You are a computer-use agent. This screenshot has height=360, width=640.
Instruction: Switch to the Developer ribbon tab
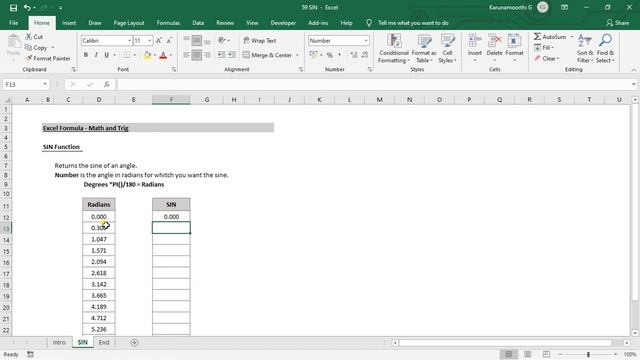283,23
